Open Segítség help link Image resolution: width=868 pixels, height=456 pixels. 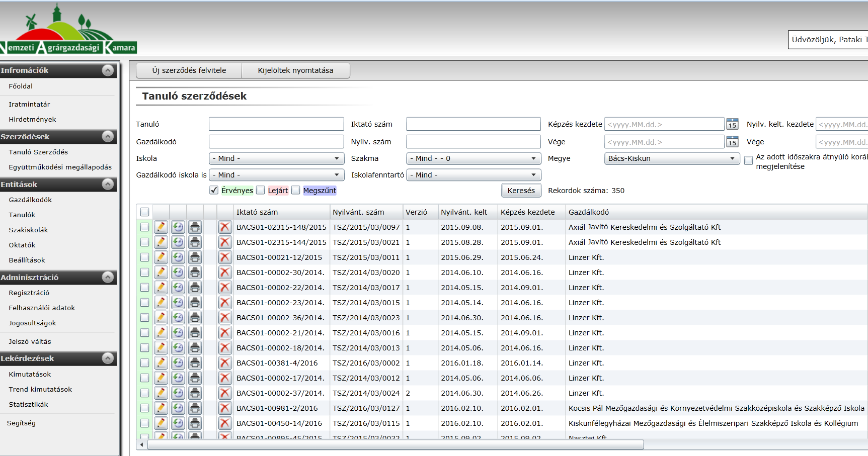(21, 423)
